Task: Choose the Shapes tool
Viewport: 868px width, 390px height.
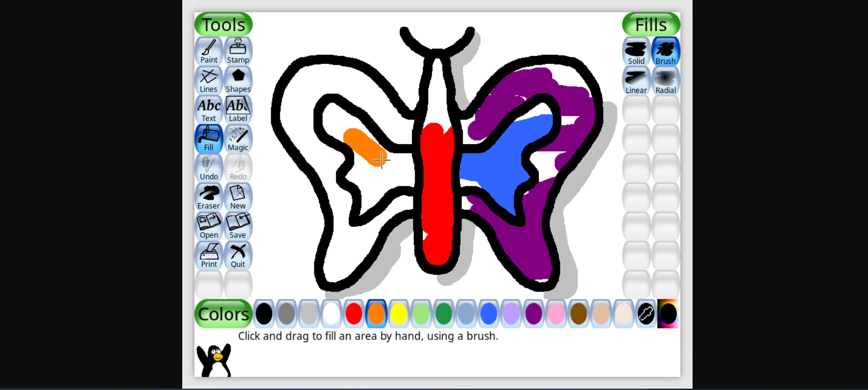Action: (x=238, y=80)
